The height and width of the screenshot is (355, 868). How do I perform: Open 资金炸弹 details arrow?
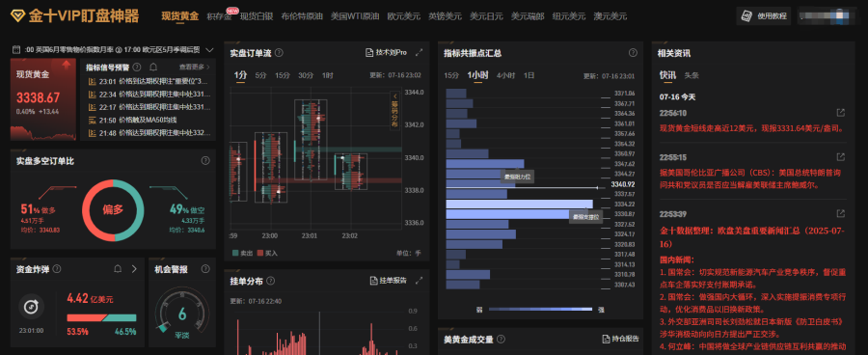pyautogui.click(x=134, y=269)
